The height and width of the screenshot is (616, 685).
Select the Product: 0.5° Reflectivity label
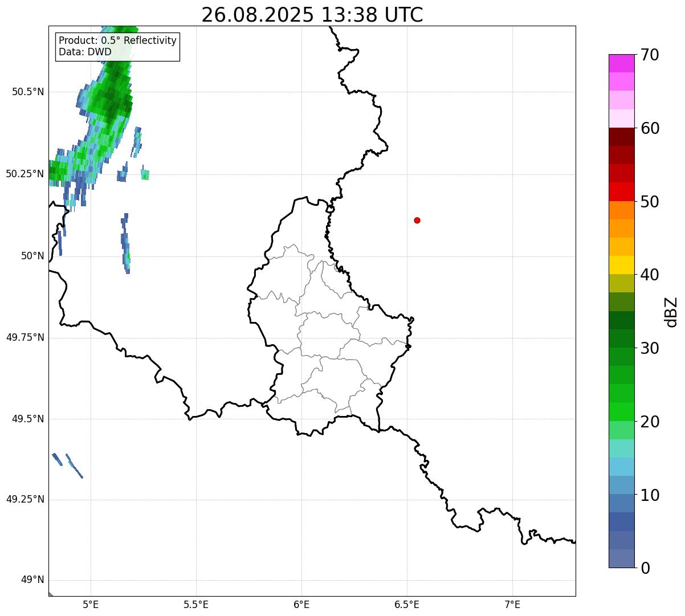tap(117, 41)
